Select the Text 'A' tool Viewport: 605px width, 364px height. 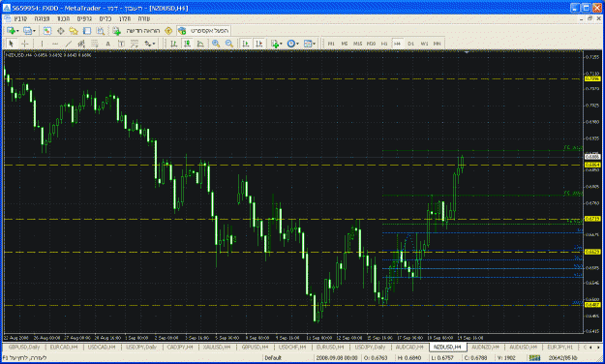pyautogui.click(x=108, y=44)
